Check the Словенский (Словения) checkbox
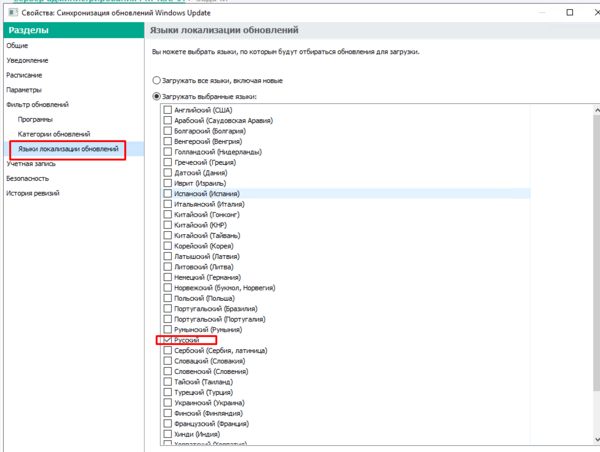600x452 pixels. pyautogui.click(x=168, y=371)
